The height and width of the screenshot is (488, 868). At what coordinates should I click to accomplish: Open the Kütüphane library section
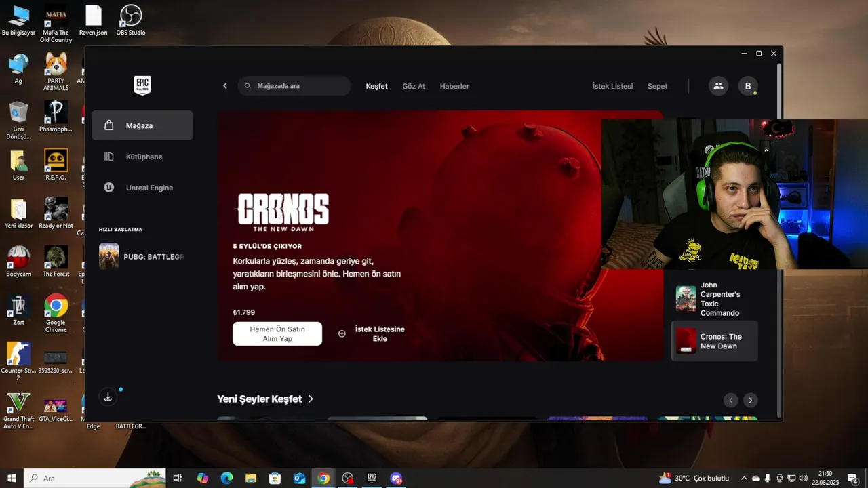tap(142, 157)
